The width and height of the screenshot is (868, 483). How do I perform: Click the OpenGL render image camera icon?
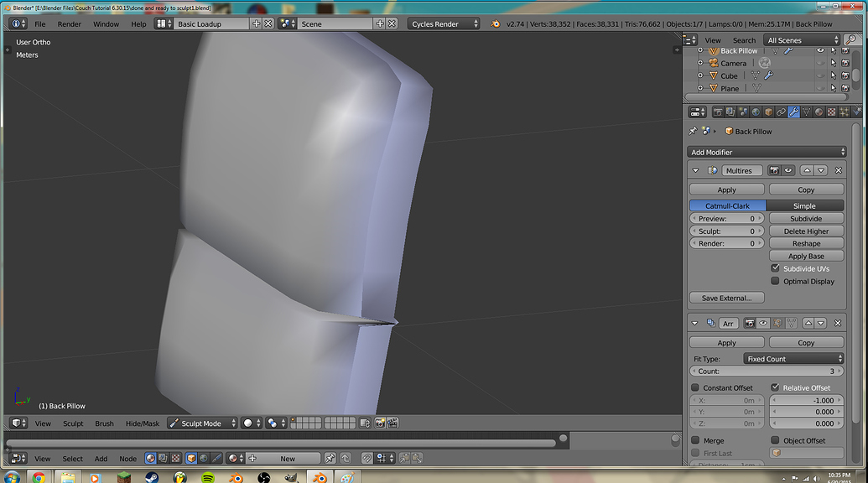point(380,423)
